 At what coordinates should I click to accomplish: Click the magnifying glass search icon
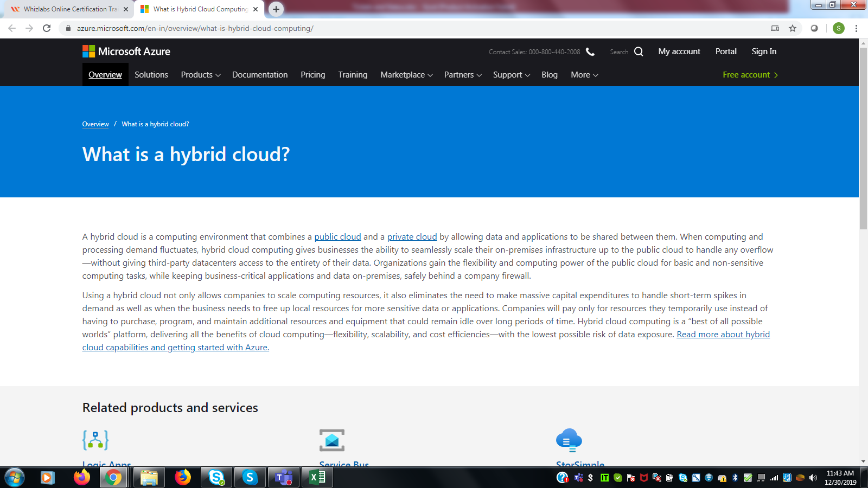pyautogui.click(x=639, y=52)
